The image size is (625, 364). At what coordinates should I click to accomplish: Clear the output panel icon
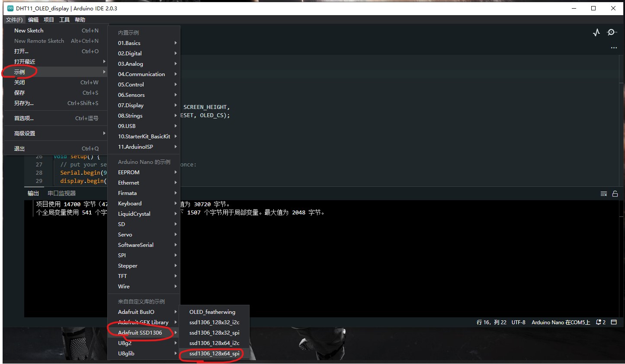[604, 194]
